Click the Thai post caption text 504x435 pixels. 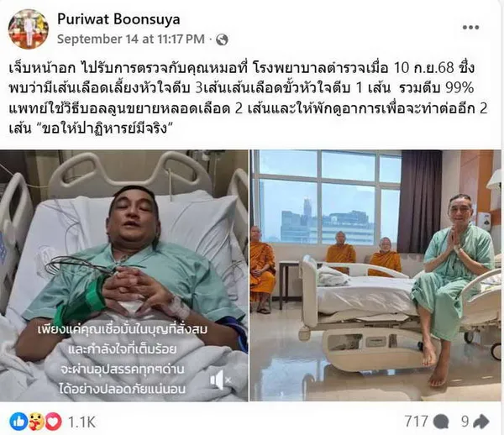click(249, 98)
